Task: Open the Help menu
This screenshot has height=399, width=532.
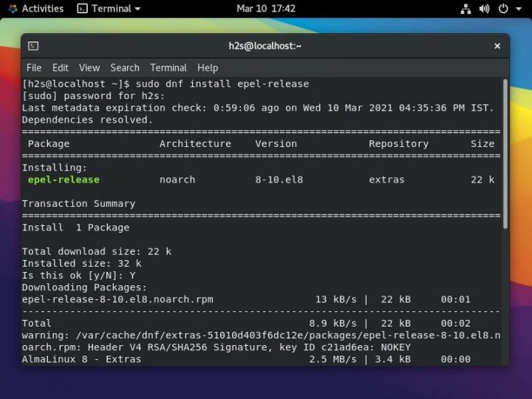Action: point(208,67)
